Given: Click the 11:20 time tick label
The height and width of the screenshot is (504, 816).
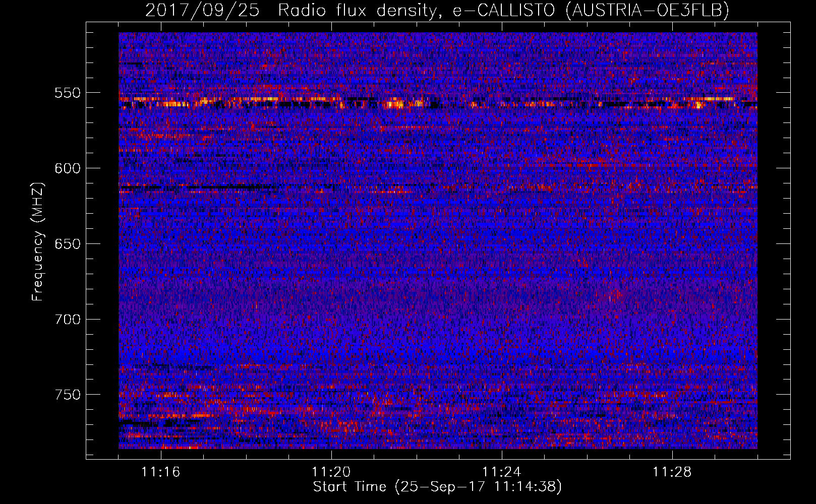Looking at the screenshot, I should (331, 472).
